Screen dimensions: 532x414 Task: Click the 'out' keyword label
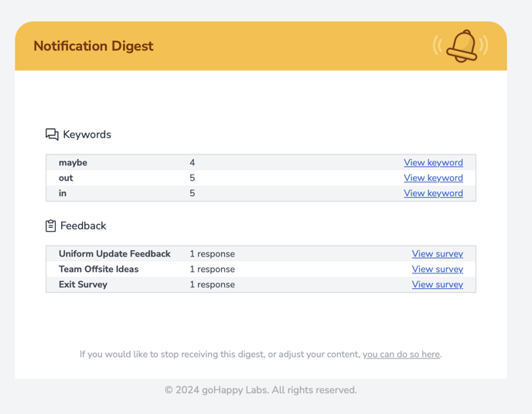tap(66, 178)
